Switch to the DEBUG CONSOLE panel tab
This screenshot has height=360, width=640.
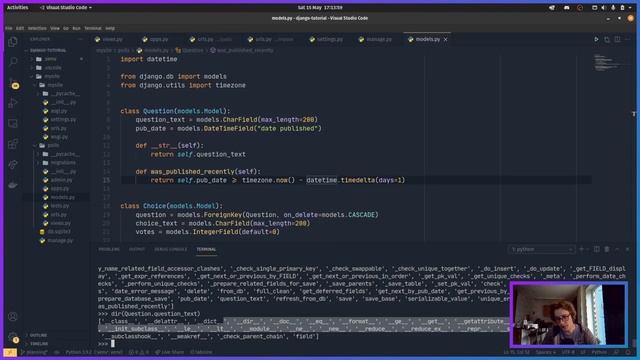point(171,249)
